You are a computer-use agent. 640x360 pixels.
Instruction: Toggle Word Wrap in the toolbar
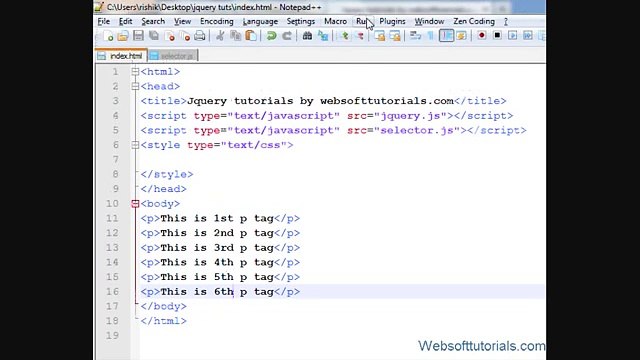[x=415, y=36]
